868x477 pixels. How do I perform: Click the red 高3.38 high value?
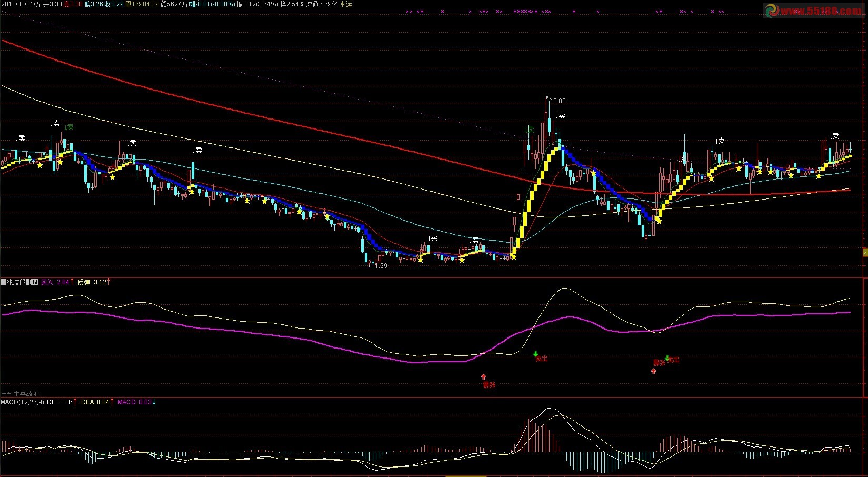[73, 4]
